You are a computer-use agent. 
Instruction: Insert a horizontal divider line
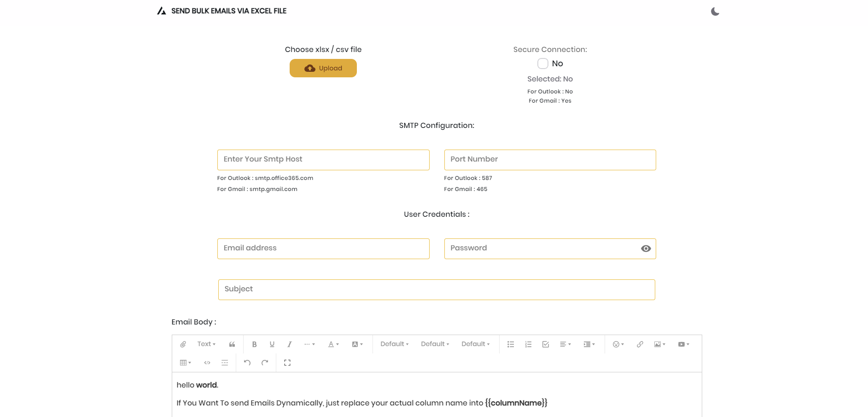tap(225, 363)
